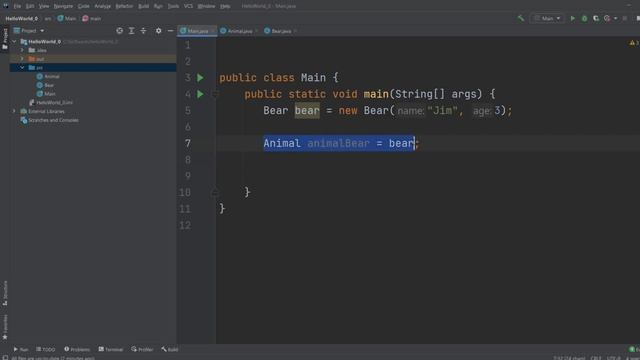Click tool windows quick-access icon in status bar
640x360 pixels.
(x=5, y=358)
